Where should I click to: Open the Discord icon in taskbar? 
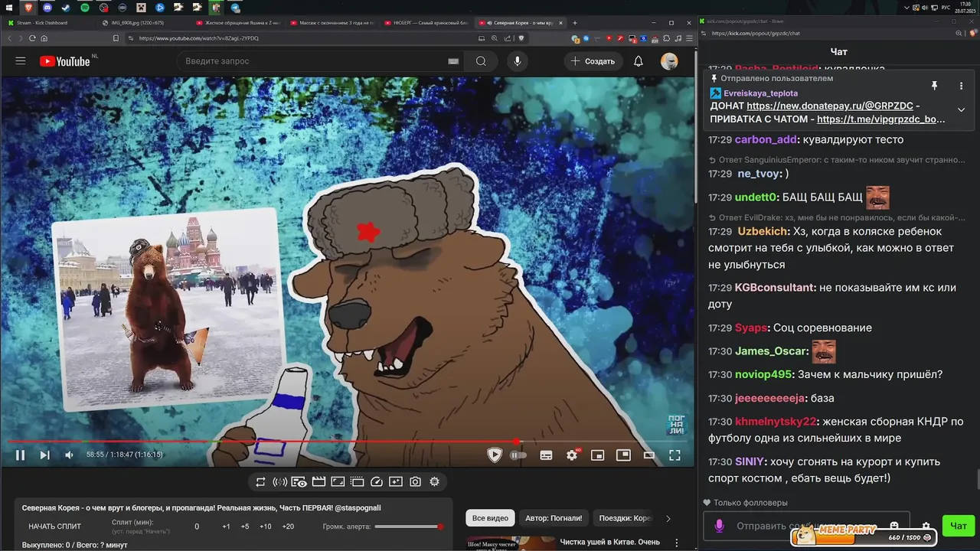(47, 7)
